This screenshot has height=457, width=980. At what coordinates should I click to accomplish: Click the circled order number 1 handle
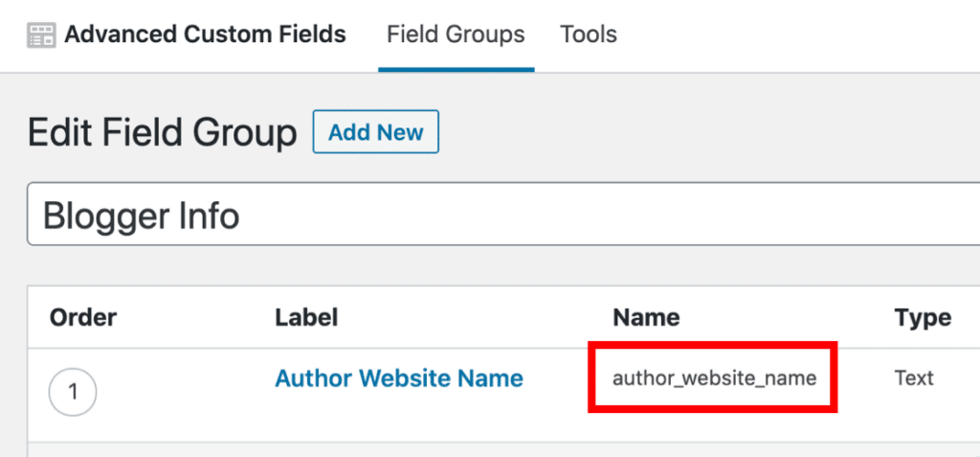[x=73, y=393]
